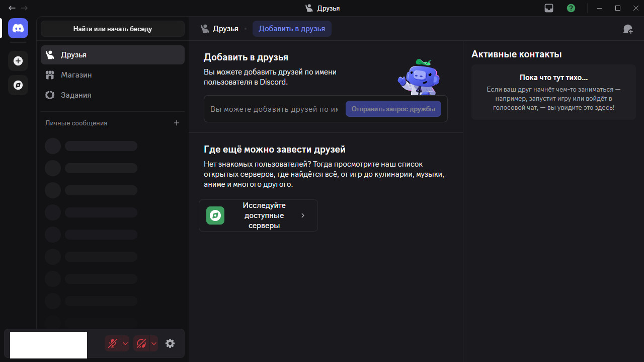Image resolution: width=644 pixels, height=362 pixels.
Task: Open the Магазин sidebar item
Action: [x=76, y=75]
